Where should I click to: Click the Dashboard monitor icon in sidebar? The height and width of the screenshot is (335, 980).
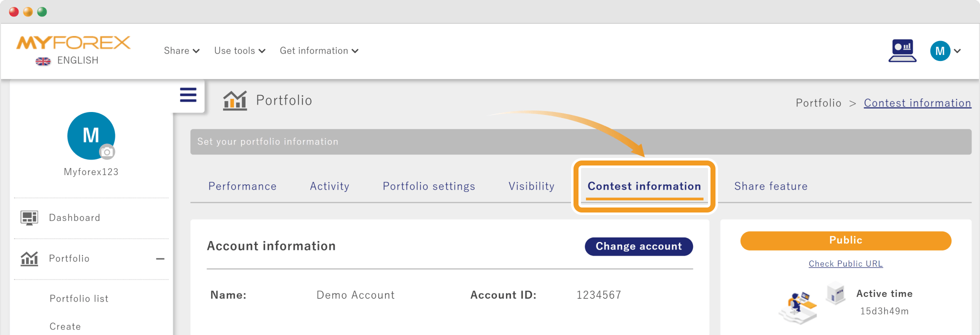coord(29,218)
